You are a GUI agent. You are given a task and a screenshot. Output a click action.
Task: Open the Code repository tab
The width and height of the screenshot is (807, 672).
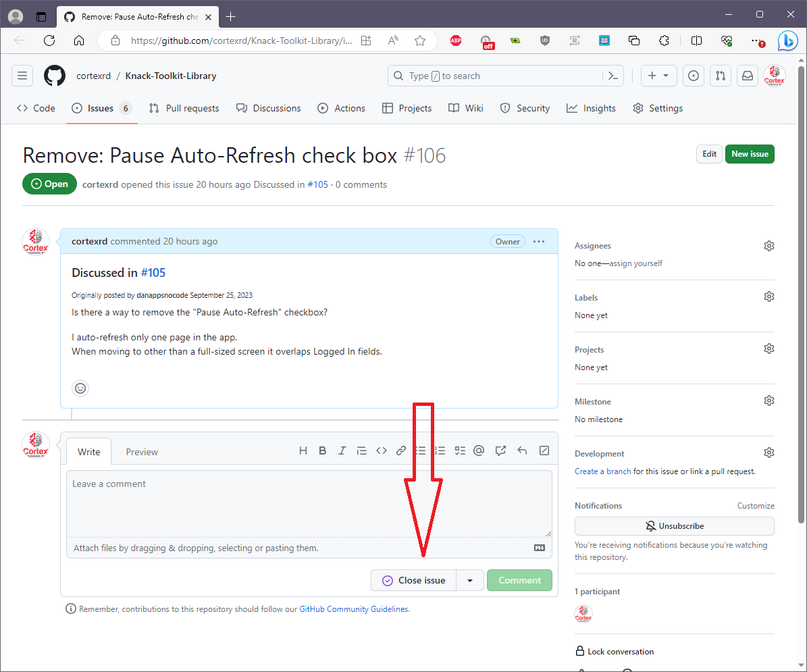pyautogui.click(x=36, y=108)
